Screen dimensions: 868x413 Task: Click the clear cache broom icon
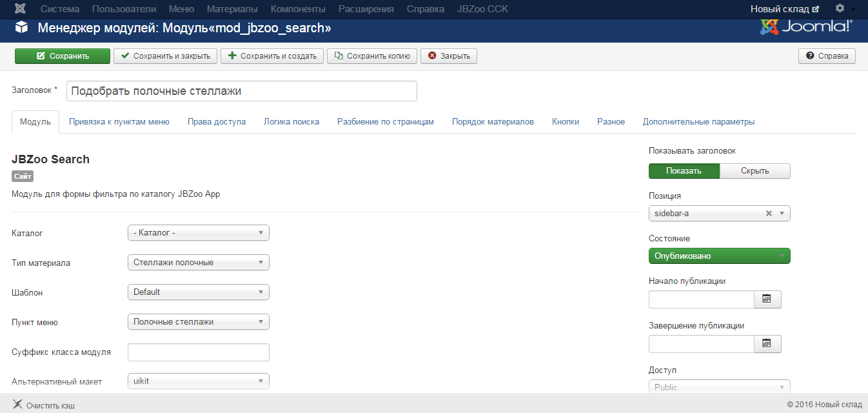coord(17,405)
